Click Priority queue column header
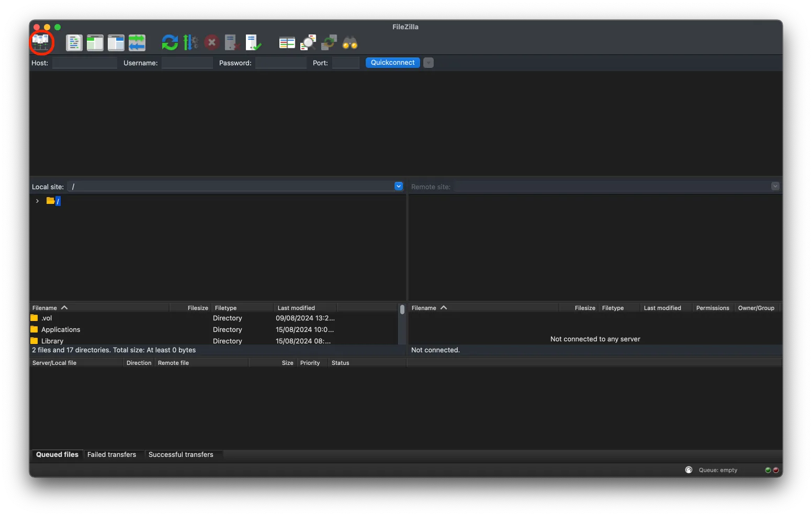The width and height of the screenshot is (812, 516). point(312,363)
